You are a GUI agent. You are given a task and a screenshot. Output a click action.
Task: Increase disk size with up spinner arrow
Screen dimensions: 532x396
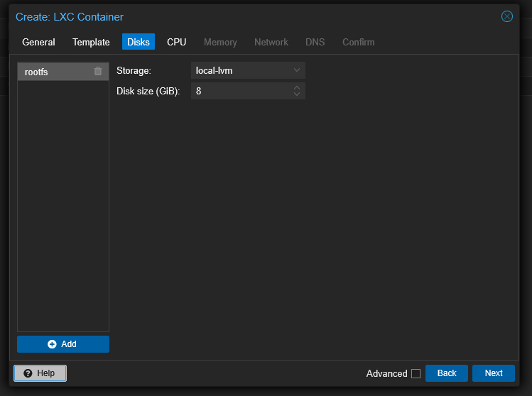point(297,88)
